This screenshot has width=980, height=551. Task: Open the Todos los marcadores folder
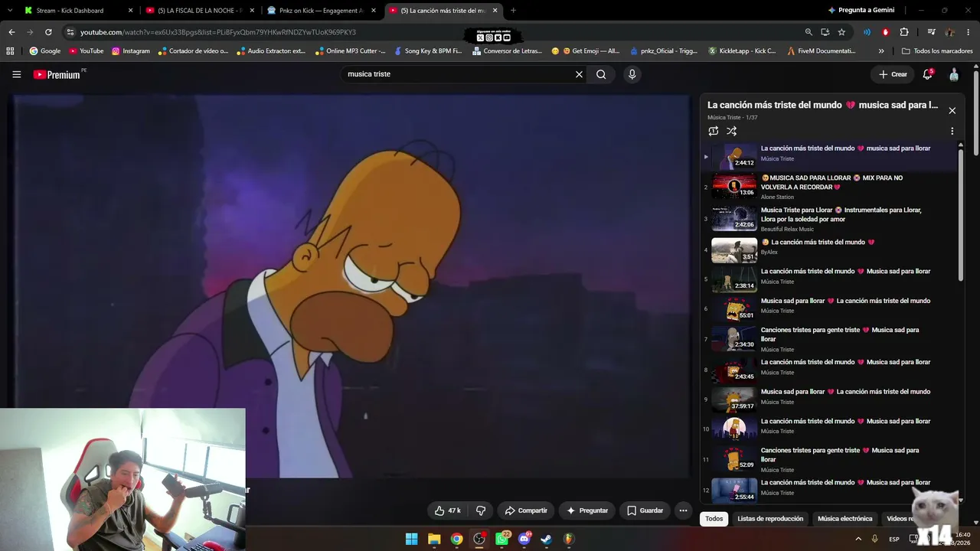[x=937, y=51]
